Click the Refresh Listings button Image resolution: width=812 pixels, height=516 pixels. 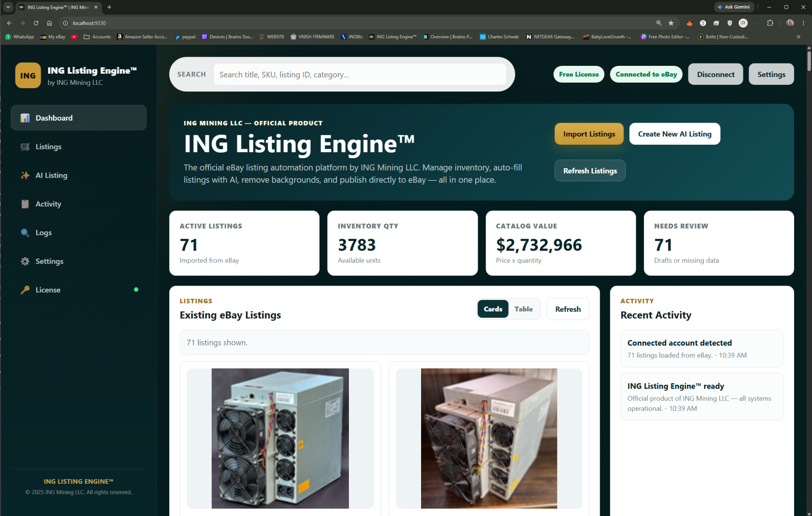(x=590, y=171)
